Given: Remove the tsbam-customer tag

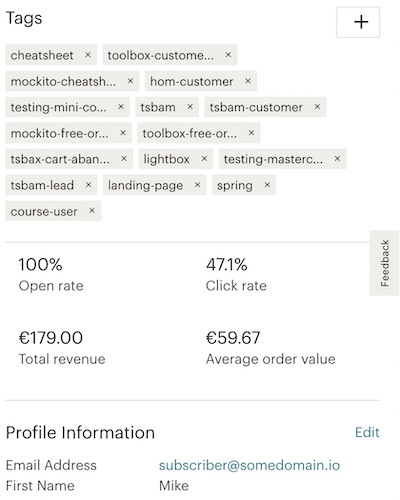Looking at the screenshot, I should (317, 107).
